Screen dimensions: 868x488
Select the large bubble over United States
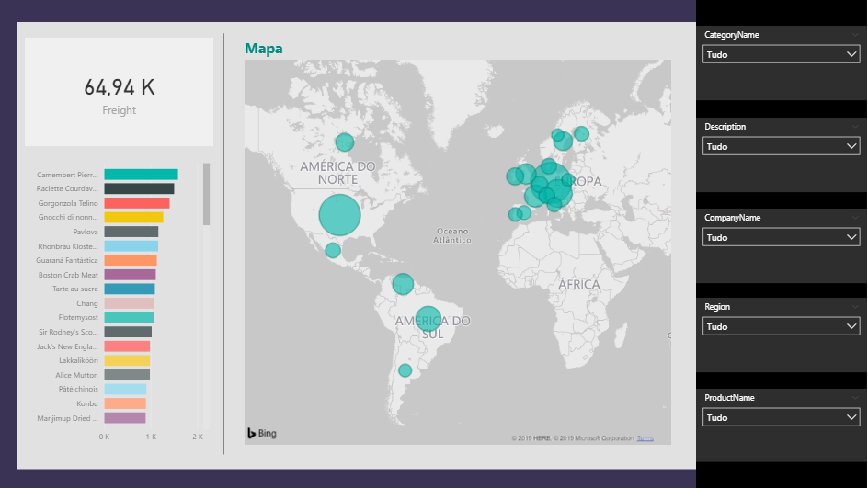(339, 214)
